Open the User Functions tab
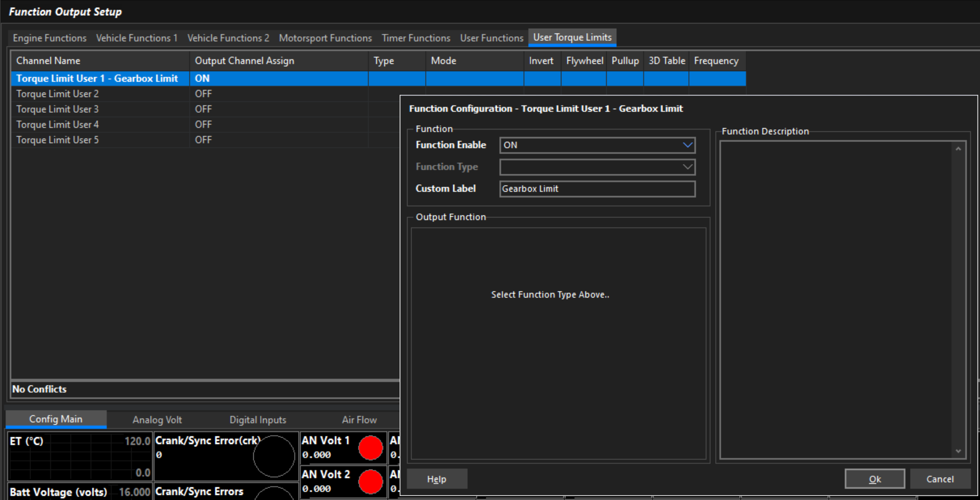This screenshot has height=500, width=980. click(x=492, y=38)
